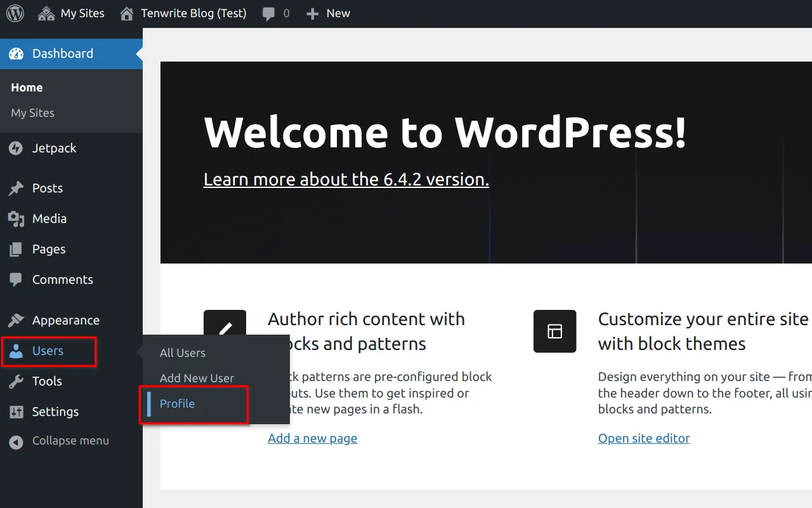The width and height of the screenshot is (812, 508).
Task: Open the Appearance menu
Action: (x=71, y=321)
